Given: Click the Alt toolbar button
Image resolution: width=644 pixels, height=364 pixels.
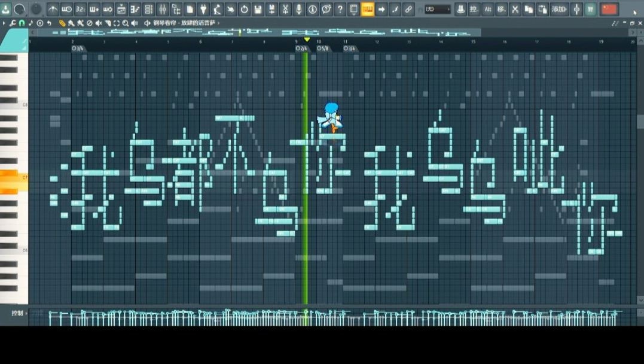Looking at the screenshot, I should (487, 9).
